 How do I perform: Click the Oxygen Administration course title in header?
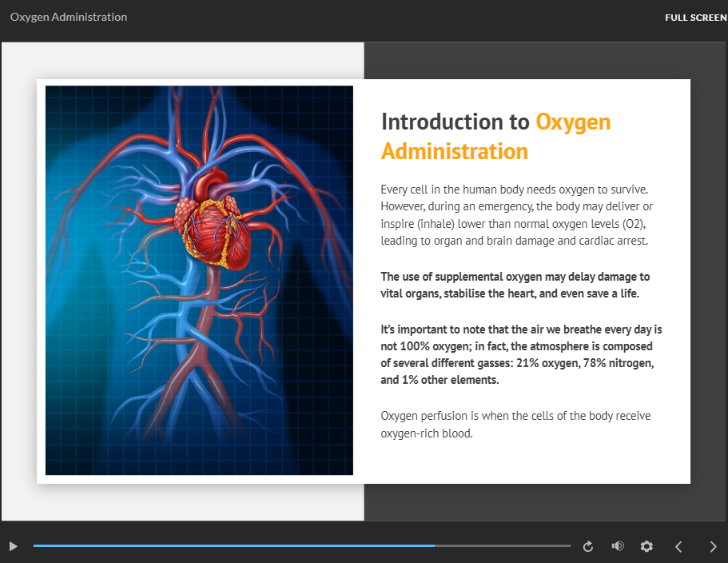(x=69, y=17)
